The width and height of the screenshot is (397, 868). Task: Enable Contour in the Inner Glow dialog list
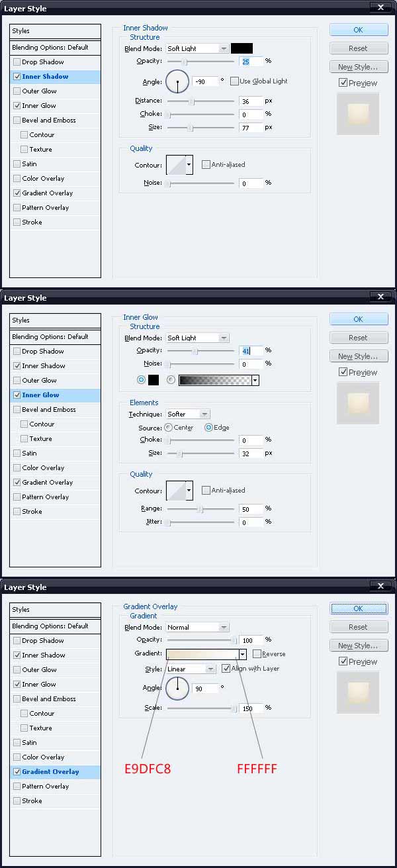point(24,424)
